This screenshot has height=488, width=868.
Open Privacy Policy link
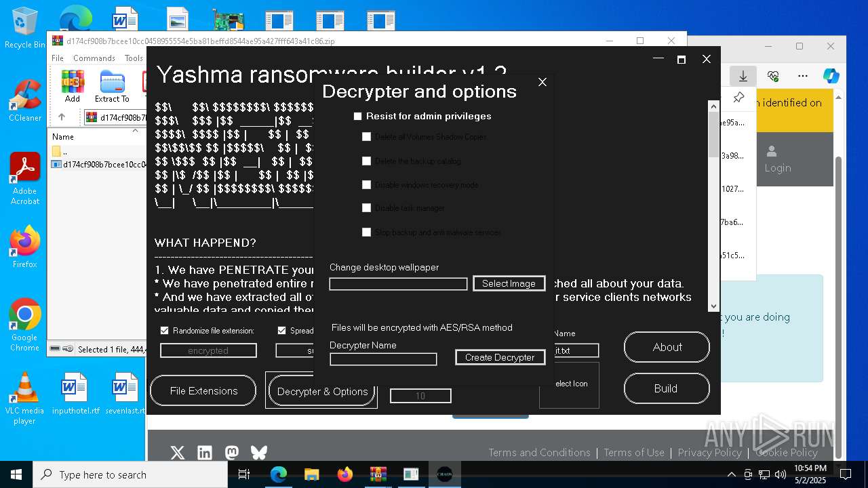(709, 453)
